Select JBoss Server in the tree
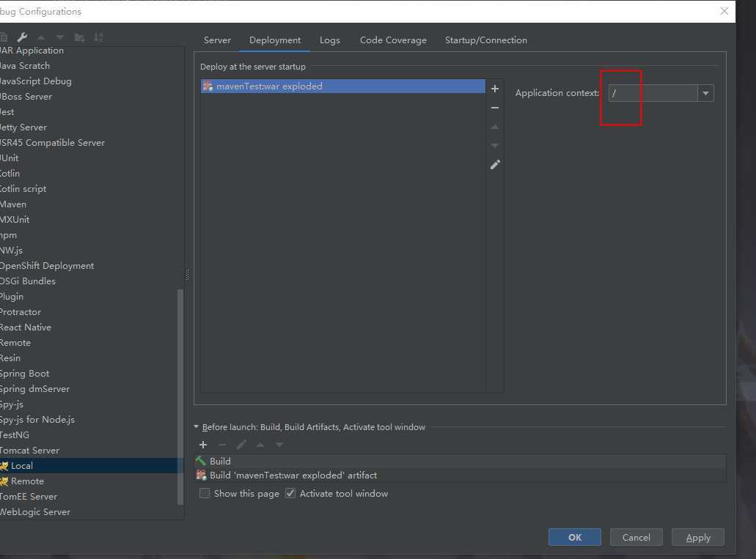Image resolution: width=756 pixels, height=559 pixels. 26,97
